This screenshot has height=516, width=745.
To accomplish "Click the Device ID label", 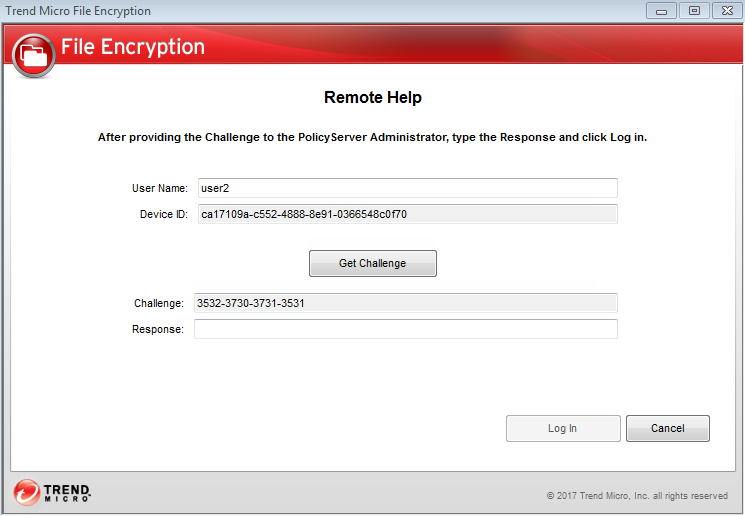I will [x=163, y=214].
